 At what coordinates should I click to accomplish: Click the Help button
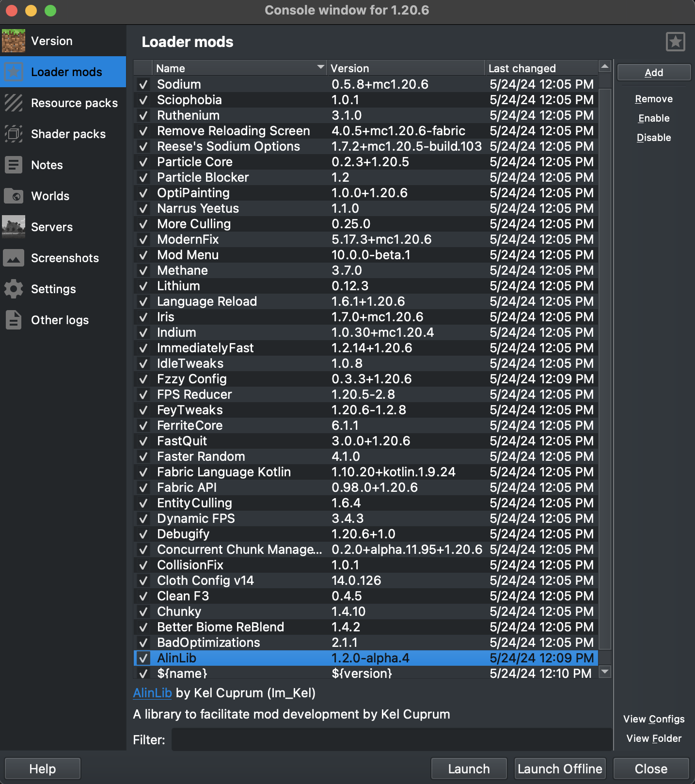pyautogui.click(x=43, y=769)
